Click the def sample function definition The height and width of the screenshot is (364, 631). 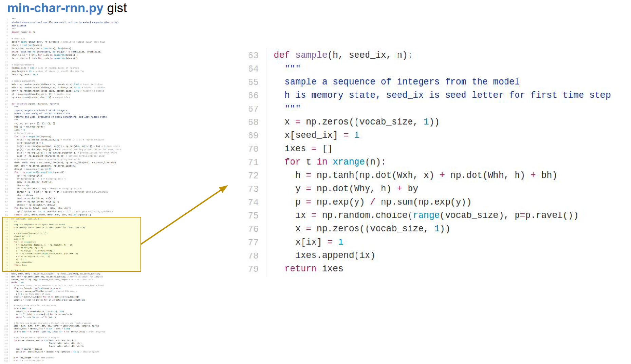(343, 55)
